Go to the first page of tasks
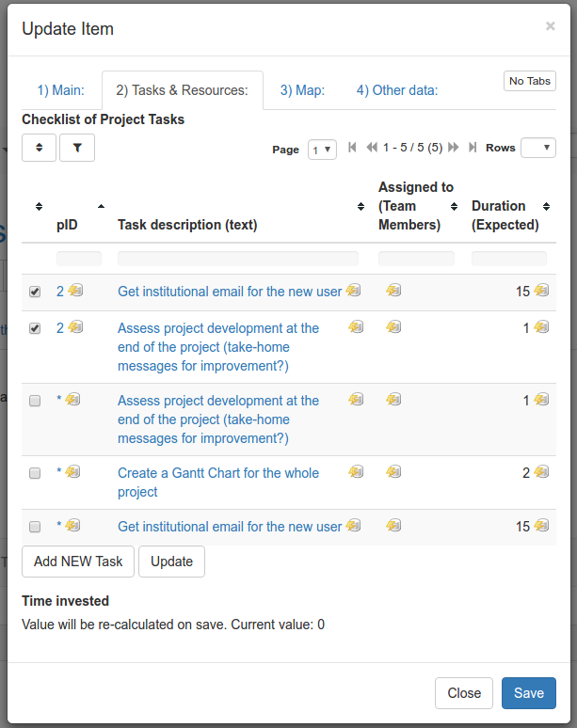Screen dimensions: 577x728 [x=352, y=148]
